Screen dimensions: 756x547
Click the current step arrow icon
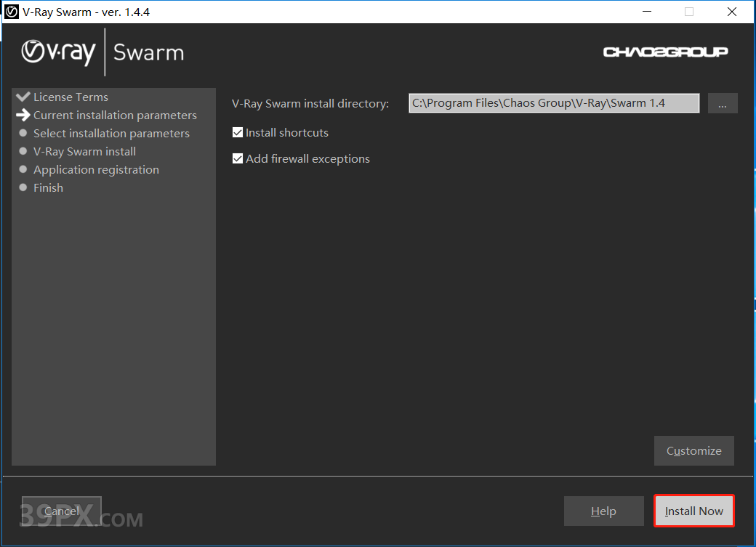[23, 115]
